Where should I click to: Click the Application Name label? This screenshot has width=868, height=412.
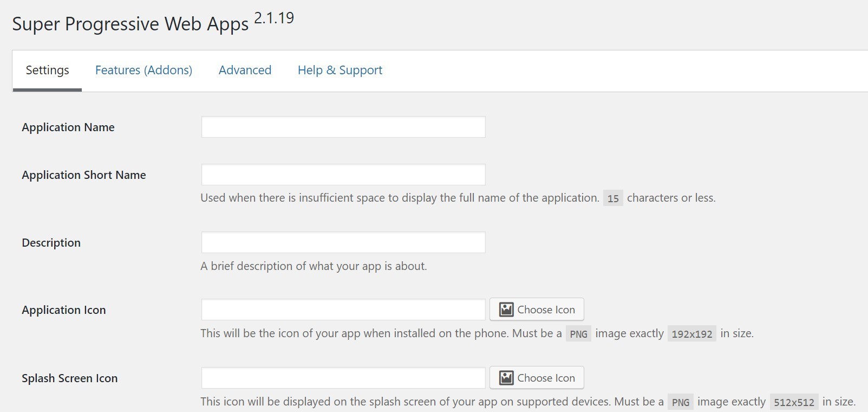tap(68, 127)
